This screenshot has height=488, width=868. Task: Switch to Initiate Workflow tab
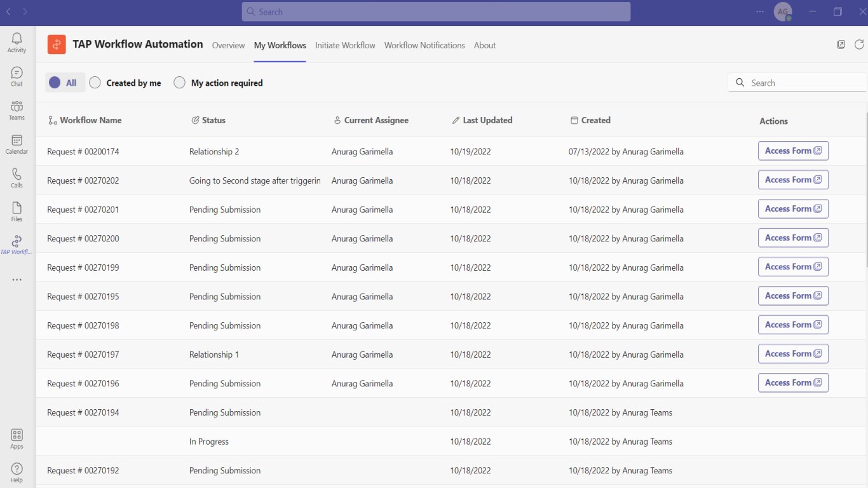click(345, 45)
